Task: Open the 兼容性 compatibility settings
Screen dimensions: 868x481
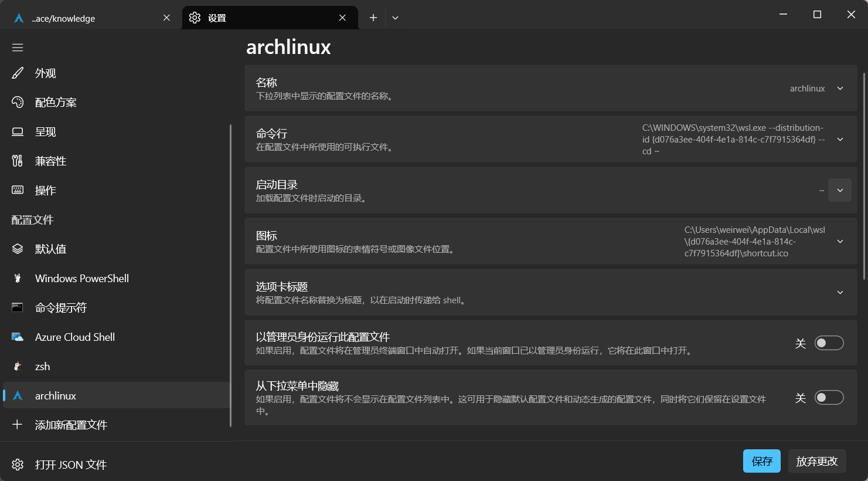Action: coord(50,161)
